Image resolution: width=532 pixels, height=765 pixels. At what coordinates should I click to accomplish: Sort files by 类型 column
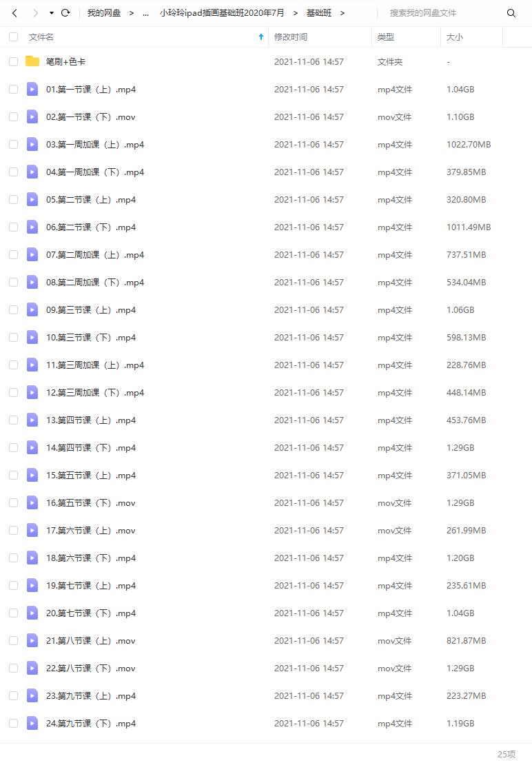coord(386,37)
